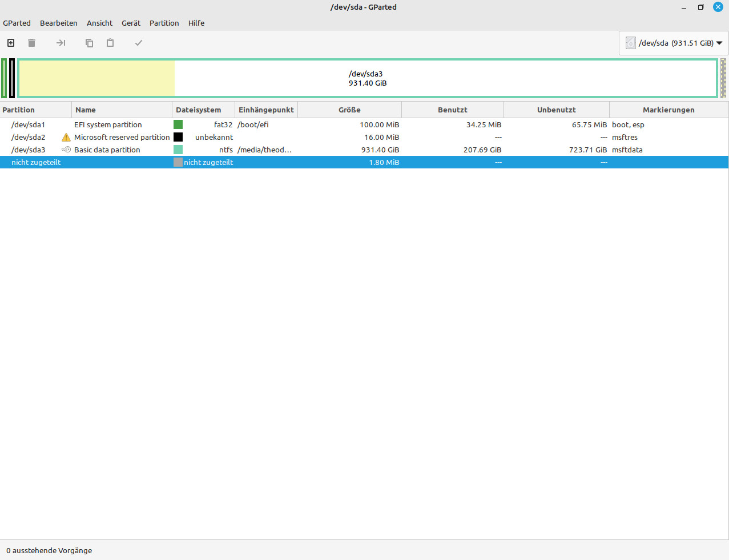Screen dimensions: 729x560
Task: Click the boot, esp flags cell
Action: click(x=628, y=124)
